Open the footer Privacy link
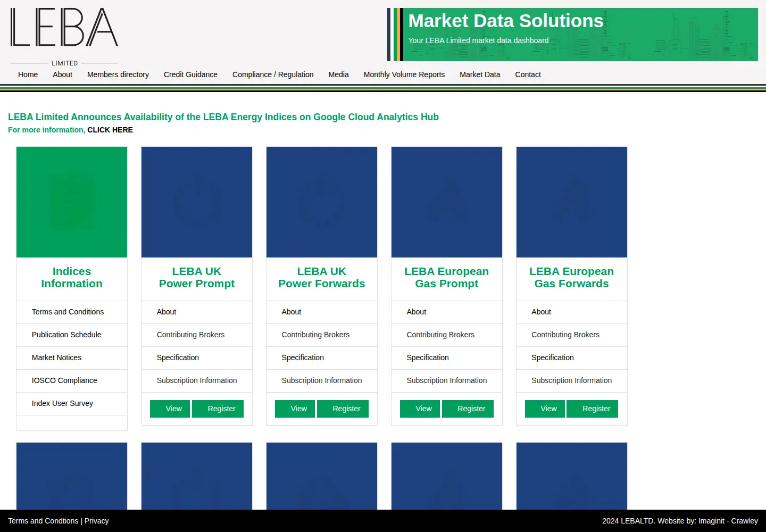 [97, 521]
